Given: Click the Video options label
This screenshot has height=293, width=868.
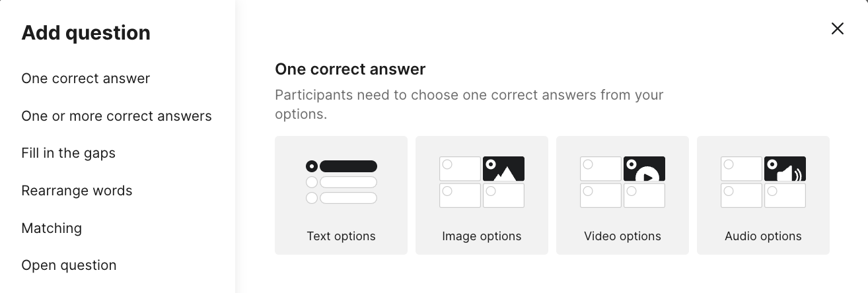Looking at the screenshot, I should [x=622, y=236].
